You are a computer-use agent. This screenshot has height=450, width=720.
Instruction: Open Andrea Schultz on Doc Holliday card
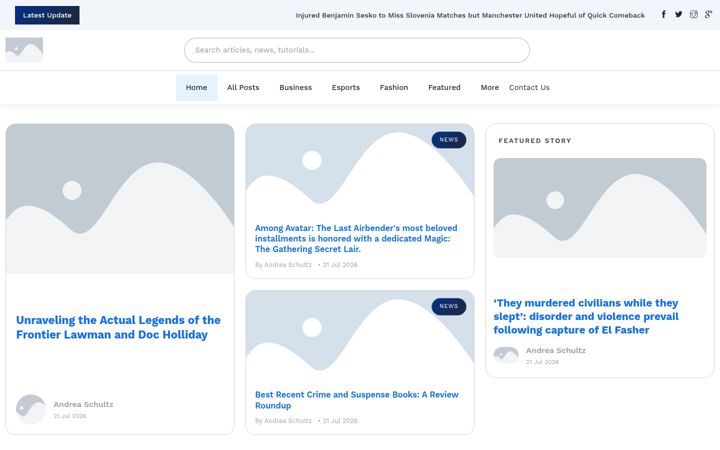pos(83,404)
